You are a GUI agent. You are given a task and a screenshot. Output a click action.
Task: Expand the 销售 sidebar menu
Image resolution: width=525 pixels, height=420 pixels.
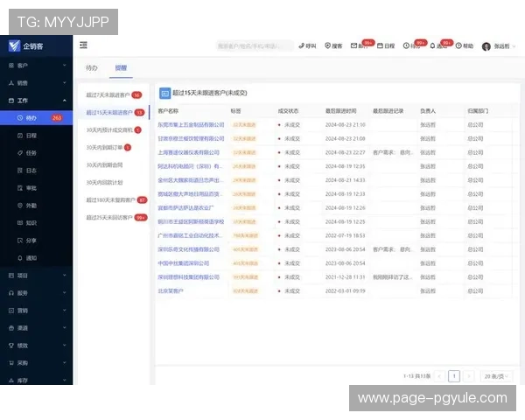click(37, 83)
